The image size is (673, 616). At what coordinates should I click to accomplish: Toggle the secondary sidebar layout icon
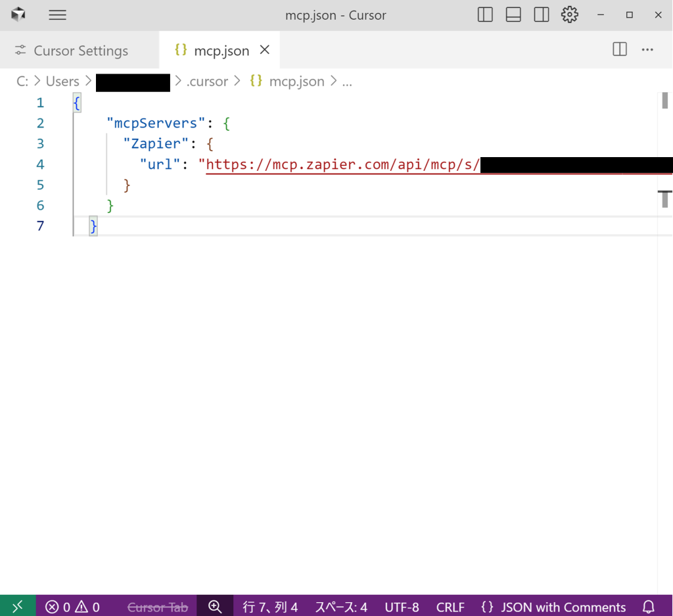point(542,15)
